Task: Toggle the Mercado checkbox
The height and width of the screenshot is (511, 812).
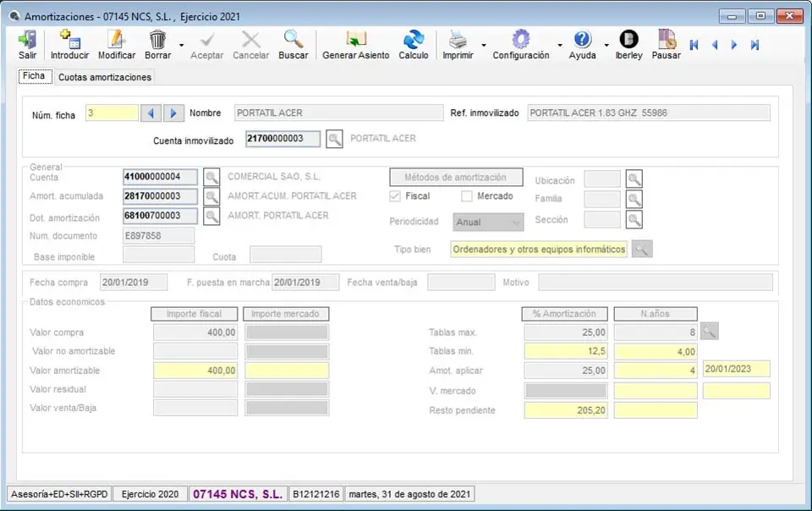Action: (x=467, y=196)
